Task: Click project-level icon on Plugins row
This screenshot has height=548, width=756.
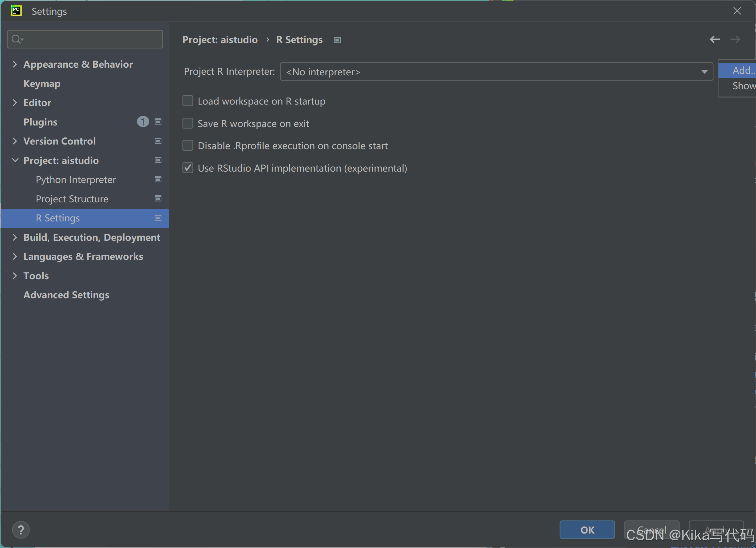Action: pos(158,122)
